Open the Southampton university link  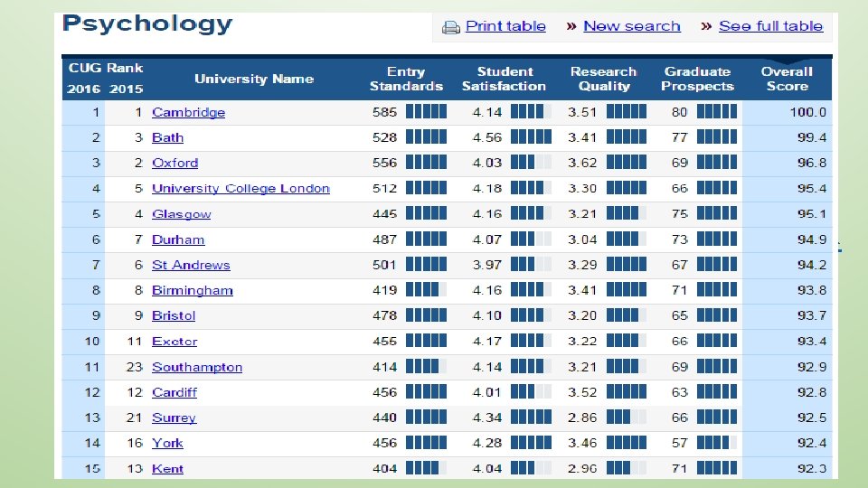(x=197, y=367)
